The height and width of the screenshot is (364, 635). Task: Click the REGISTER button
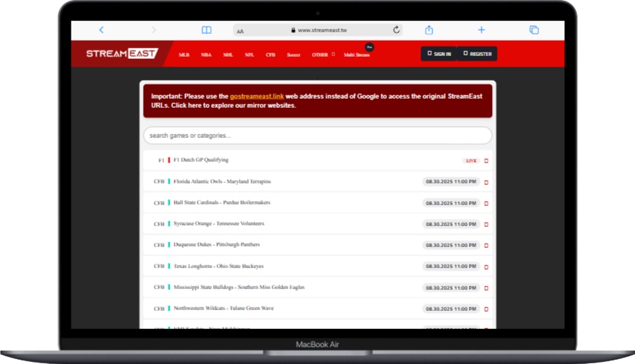(x=477, y=54)
